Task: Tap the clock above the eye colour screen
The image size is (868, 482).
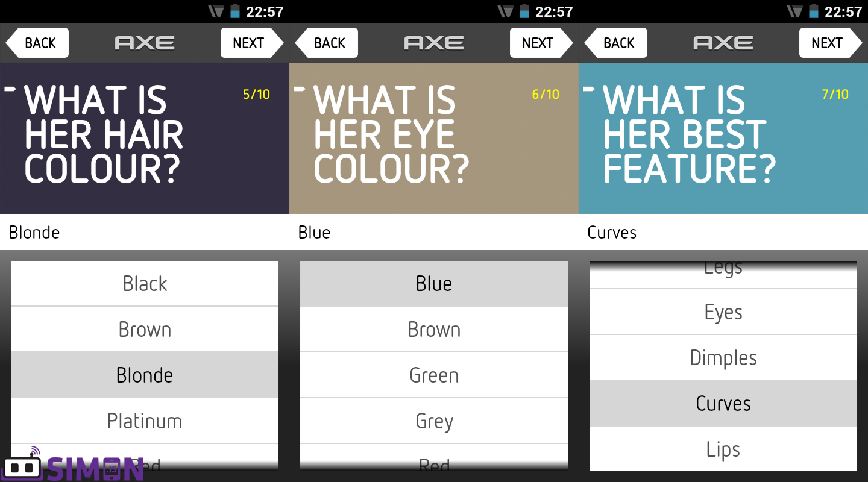Action: tap(553, 11)
